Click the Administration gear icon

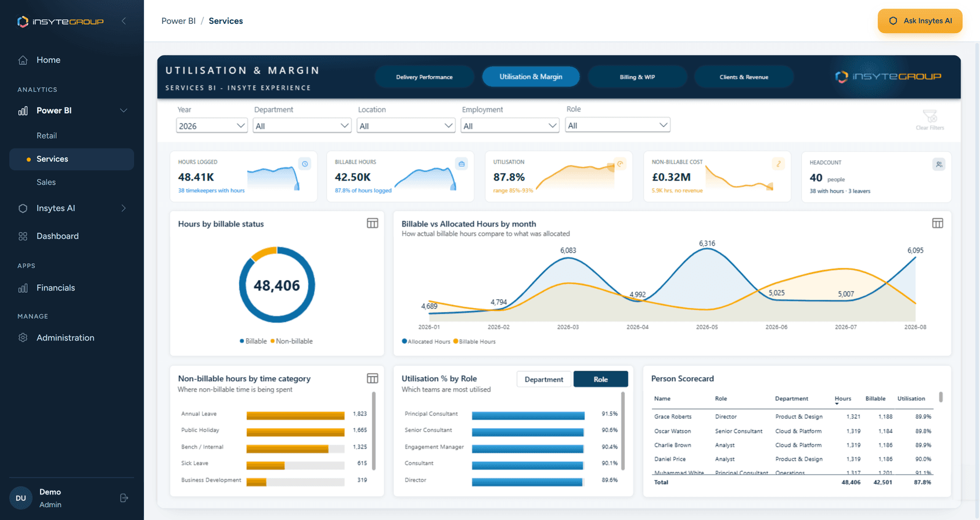coord(23,338)
